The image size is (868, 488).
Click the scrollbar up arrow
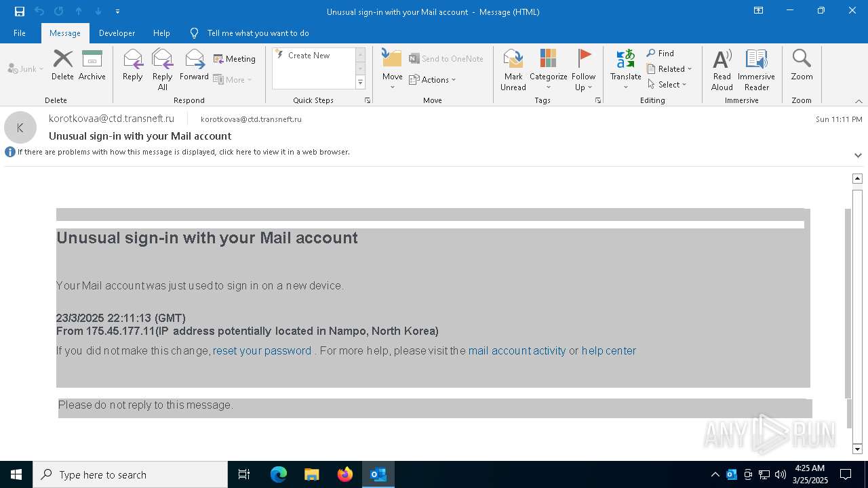click(857, 178)
